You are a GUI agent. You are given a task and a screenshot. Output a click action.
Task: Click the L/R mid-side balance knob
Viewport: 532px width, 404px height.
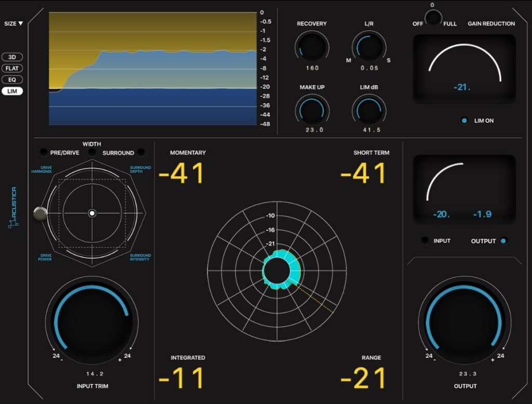point(369,47)
